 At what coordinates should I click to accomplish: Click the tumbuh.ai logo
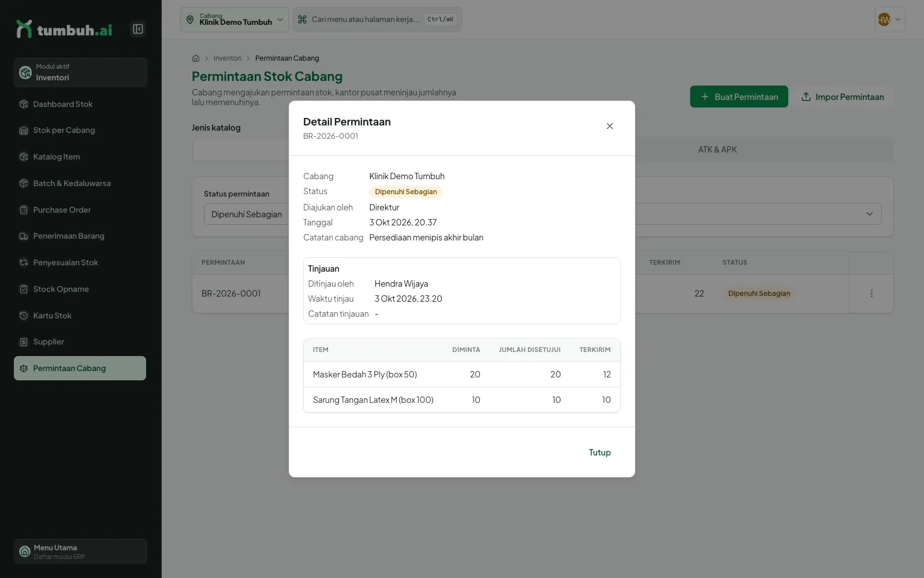point(64,29)
